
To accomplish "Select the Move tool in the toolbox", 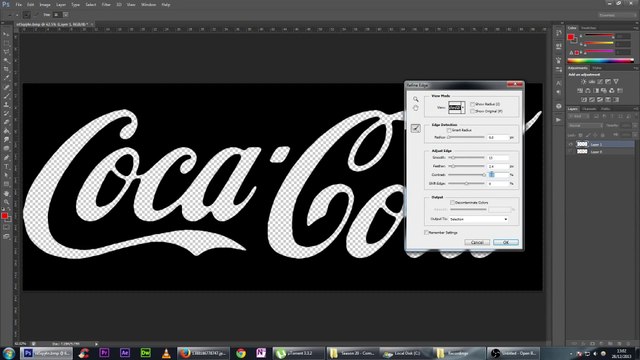I will 6,34.
